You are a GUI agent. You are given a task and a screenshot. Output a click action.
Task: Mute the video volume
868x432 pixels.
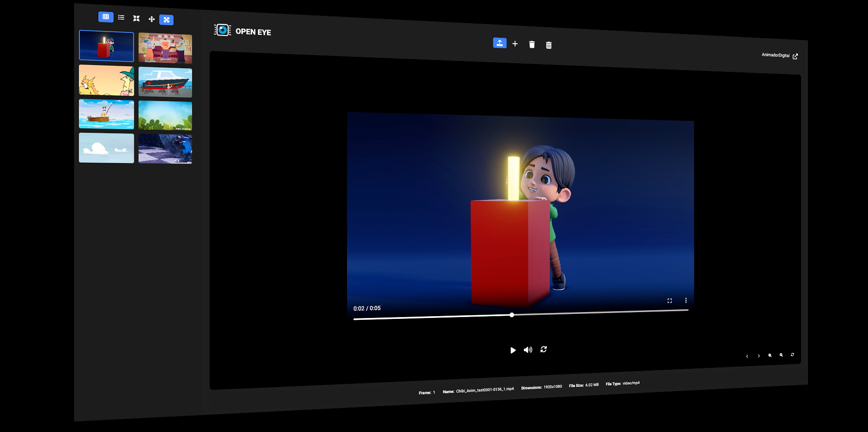(x=528, y=350)
